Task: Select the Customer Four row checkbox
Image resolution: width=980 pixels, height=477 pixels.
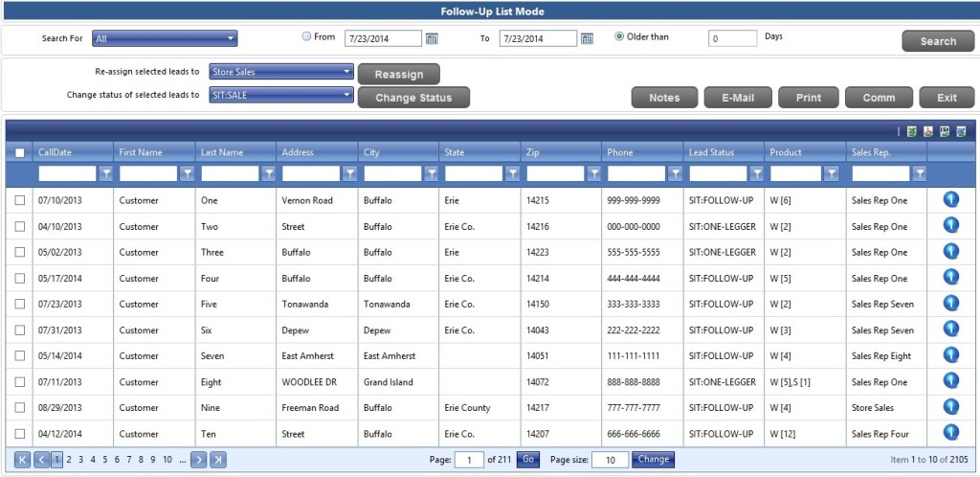Action: [x=20, y=278]
